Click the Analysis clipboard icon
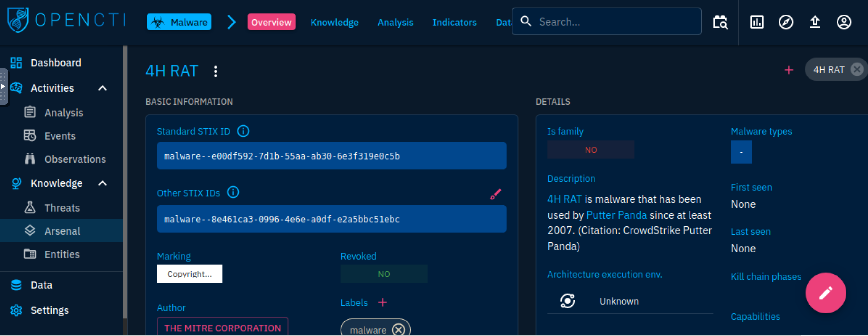This screenshot has height=336, width=868. 30,112
